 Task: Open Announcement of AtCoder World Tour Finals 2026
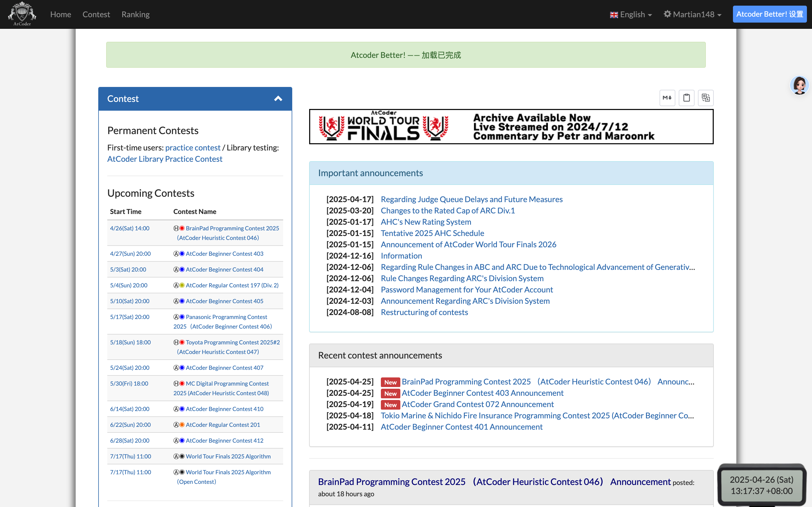468,244
